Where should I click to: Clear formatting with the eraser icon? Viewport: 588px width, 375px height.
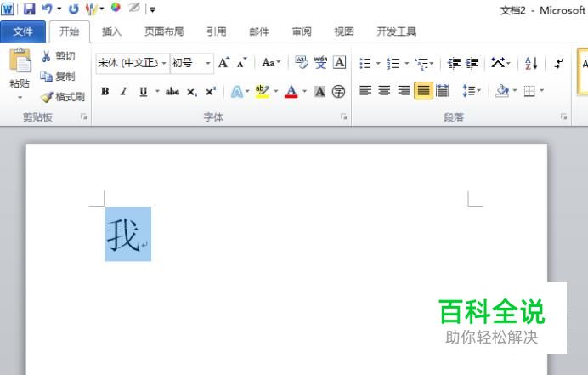tap(302, 62)
